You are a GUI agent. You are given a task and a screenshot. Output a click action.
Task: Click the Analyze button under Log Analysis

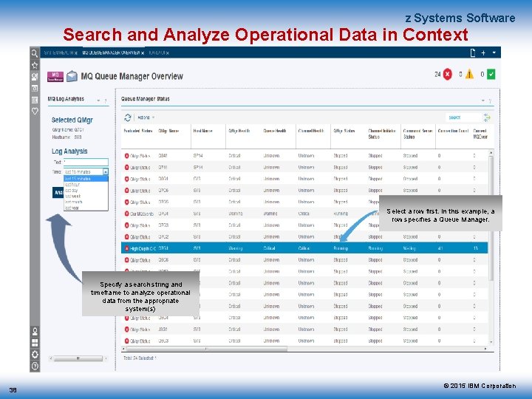pyautogui.click(x=58, y=192)
